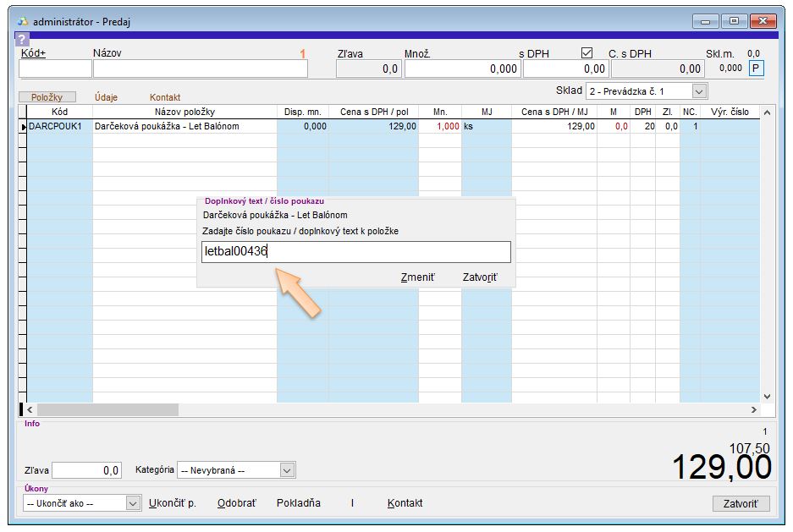
Task: Switch to the Údaje tab
Action: pyautogui.click(x=106, y=97)
